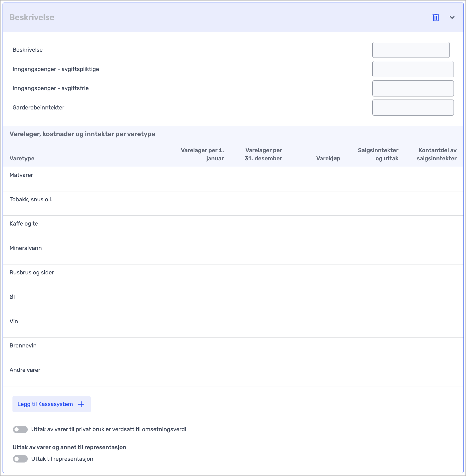Delete section using the trash icon
The image size is (466, 476).
click(x=436, y=18)
